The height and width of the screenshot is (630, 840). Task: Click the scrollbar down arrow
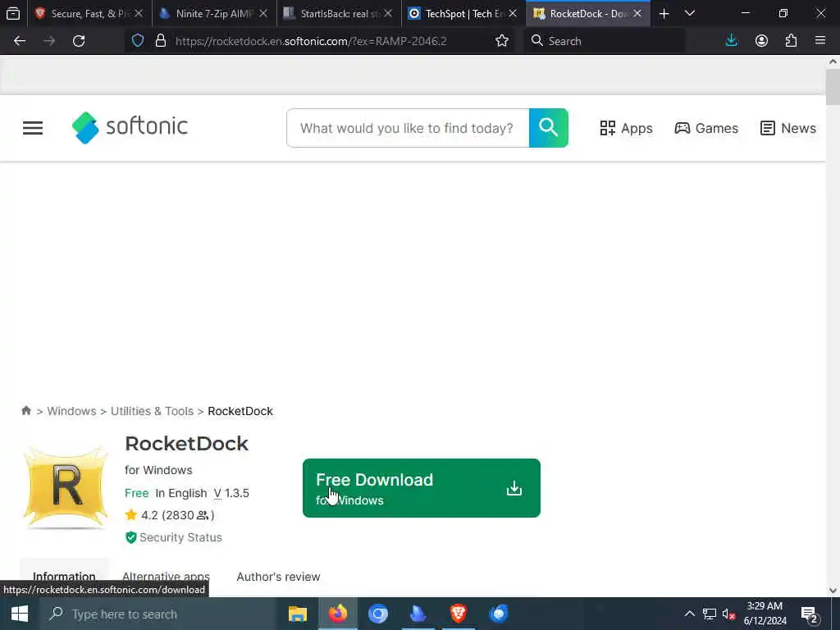[x=833, y=591]
